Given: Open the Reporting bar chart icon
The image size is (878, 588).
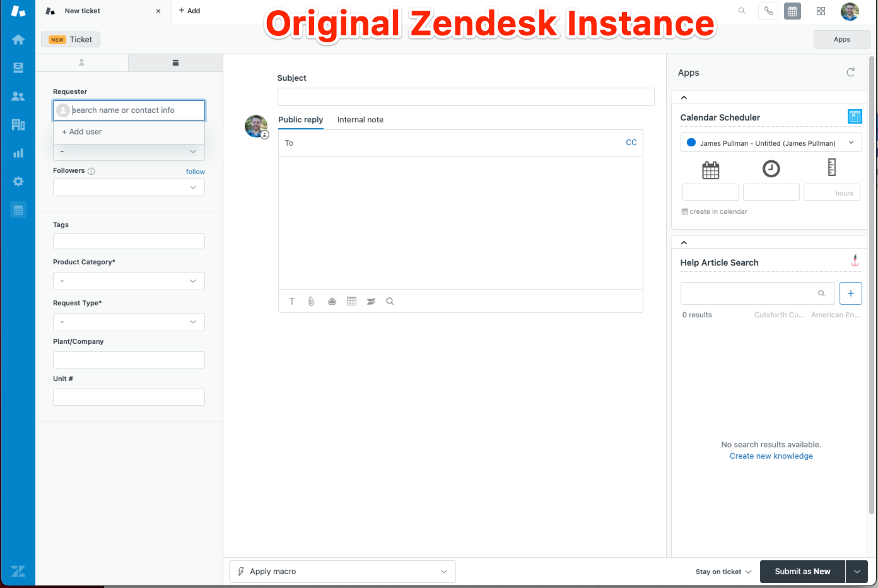Looking at the screenshot, I should tap(18, 153).
